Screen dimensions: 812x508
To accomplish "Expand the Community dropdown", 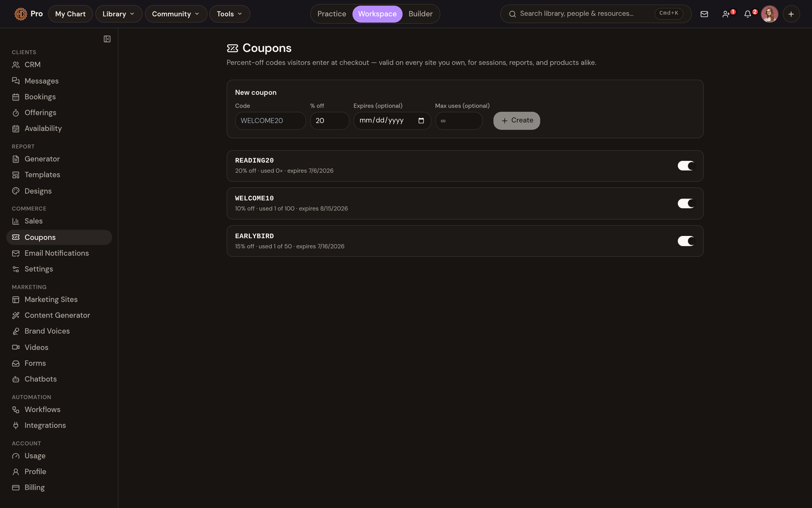I will tap(176, 14).
